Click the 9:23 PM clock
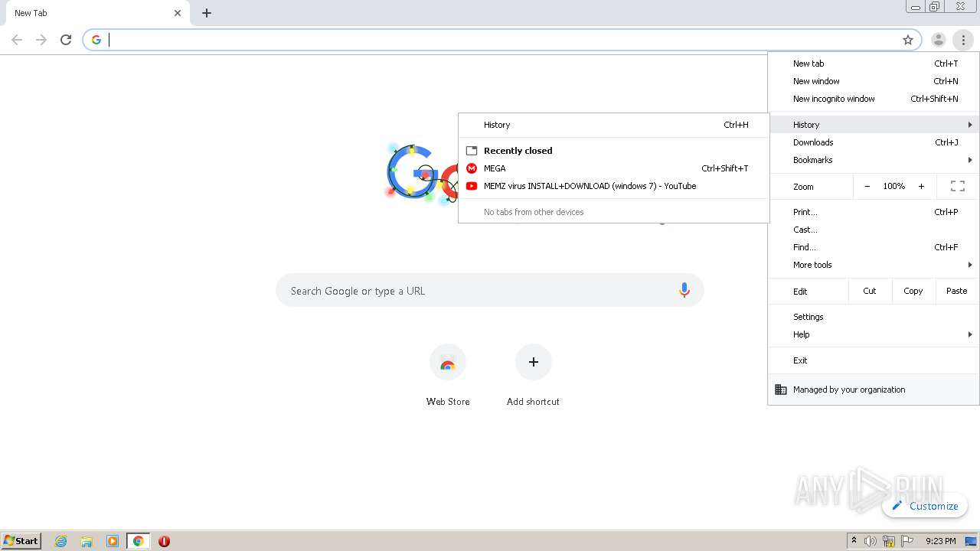The height and width of the screenshot is (551, 980). (x=940, y=541)
